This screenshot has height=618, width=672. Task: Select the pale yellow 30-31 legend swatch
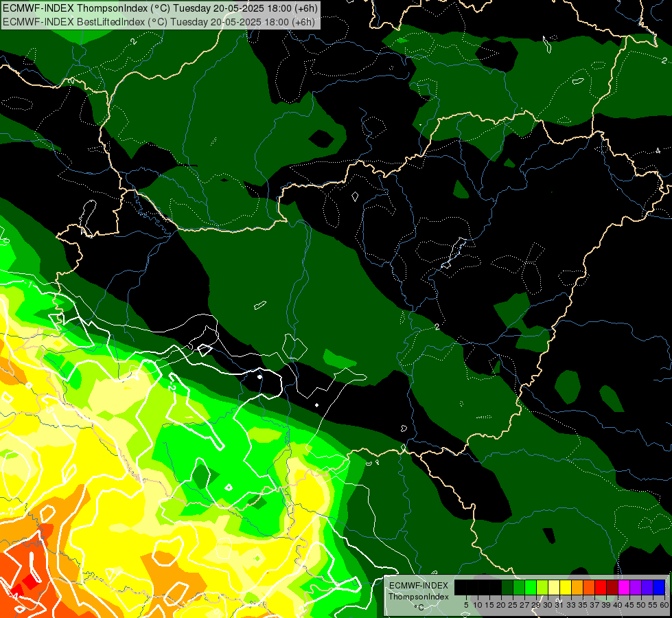coord(554,587)
